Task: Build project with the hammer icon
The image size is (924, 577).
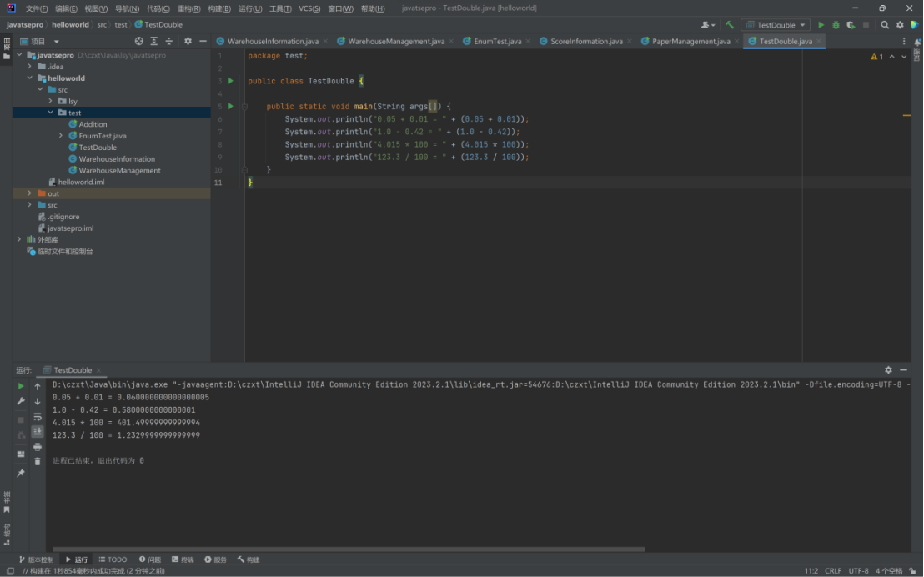Action: coord(730,25)
